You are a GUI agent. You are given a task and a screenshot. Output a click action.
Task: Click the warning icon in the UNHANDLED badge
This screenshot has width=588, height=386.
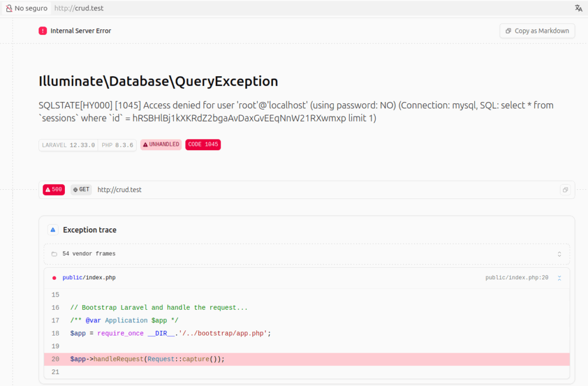tap(145, 145)
